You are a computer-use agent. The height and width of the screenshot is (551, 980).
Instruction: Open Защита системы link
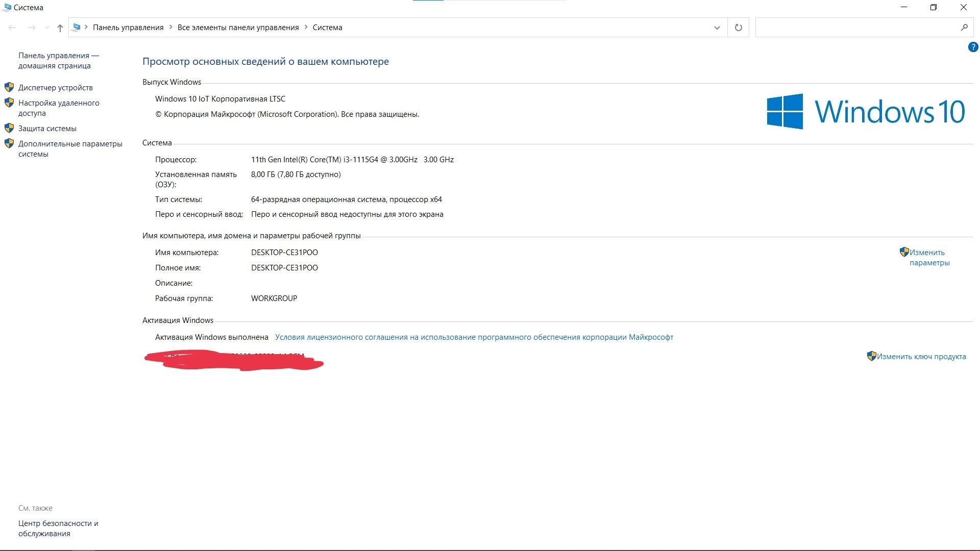click(x=47, y=129)
